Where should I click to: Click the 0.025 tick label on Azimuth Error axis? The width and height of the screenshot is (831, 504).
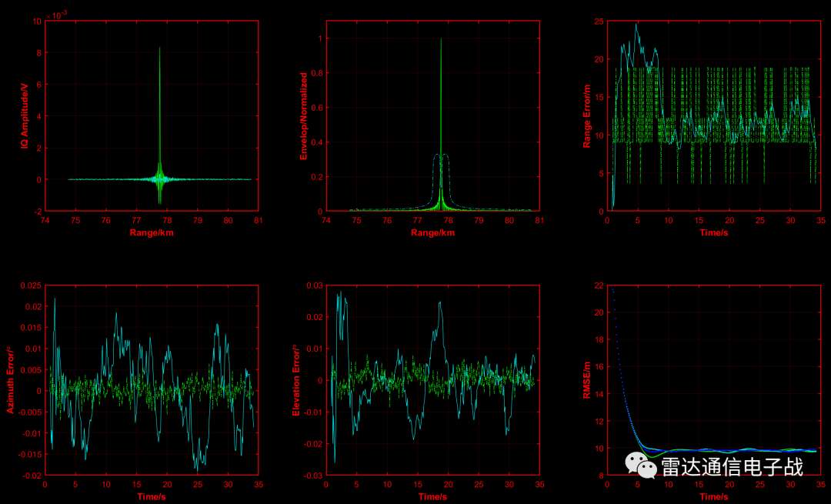click(31, 285)
